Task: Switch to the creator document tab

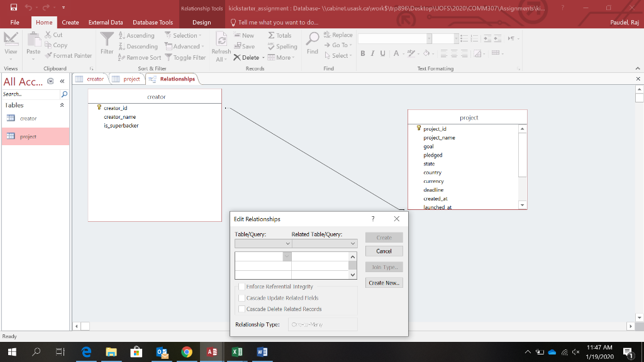Action: click(x=91, y=79)
